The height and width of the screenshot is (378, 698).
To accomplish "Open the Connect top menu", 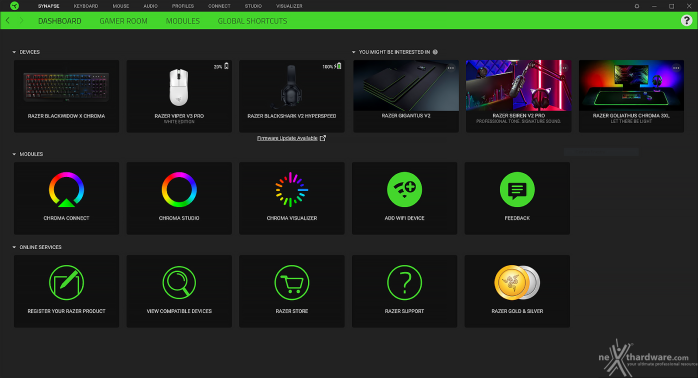I will click(x=219, y=6).
